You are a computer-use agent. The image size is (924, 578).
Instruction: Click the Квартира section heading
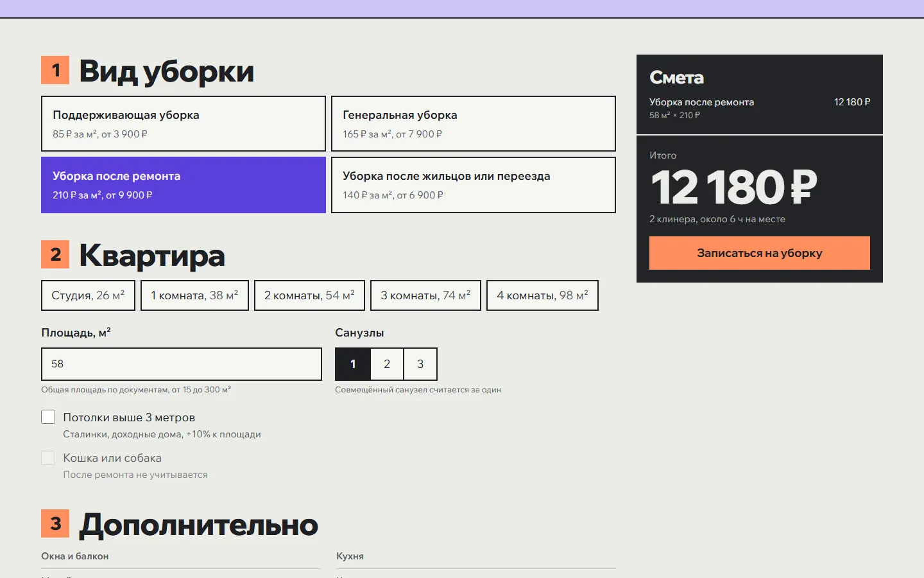coord(152,256)
